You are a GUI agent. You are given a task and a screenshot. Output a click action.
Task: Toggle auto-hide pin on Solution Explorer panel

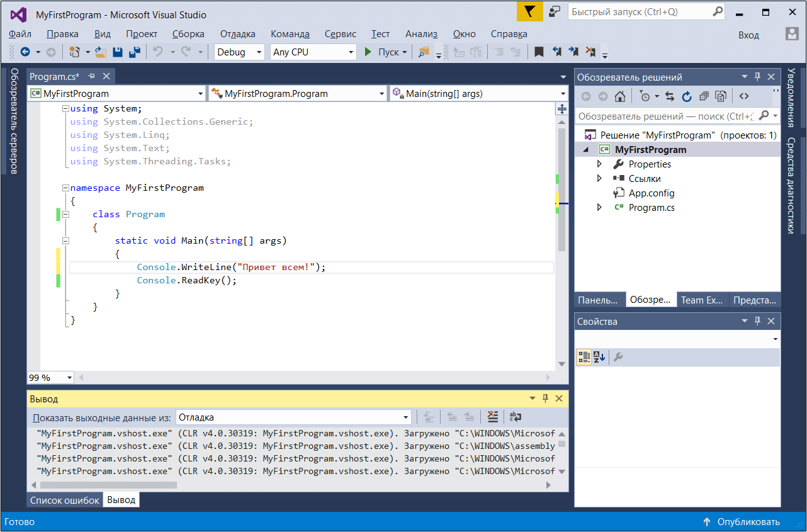[x=758, y=77]
